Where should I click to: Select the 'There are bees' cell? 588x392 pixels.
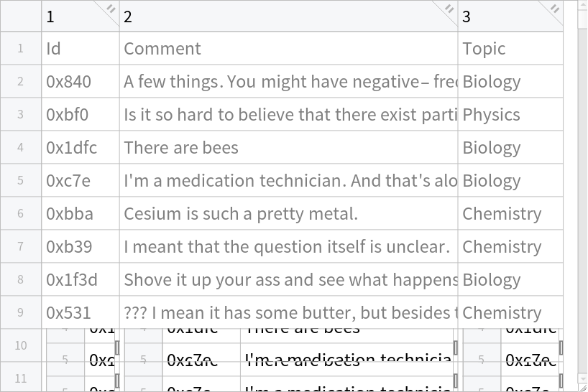(x=288, y=148)
